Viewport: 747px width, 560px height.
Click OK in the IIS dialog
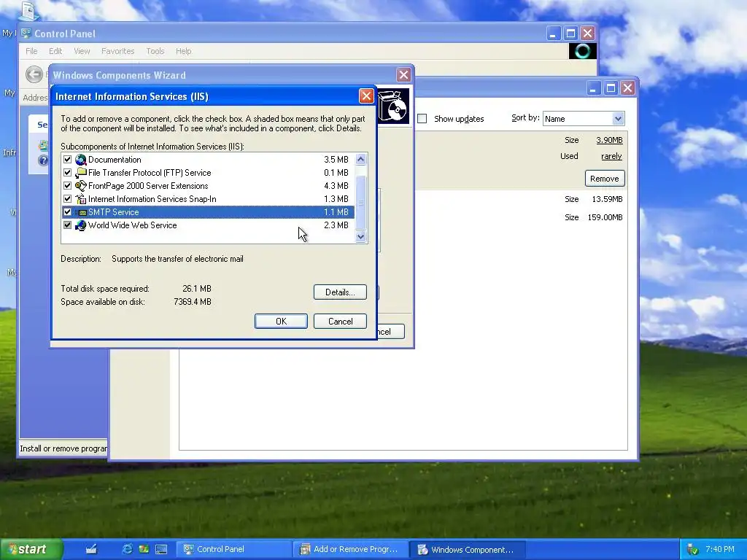[x=281, y=322]
